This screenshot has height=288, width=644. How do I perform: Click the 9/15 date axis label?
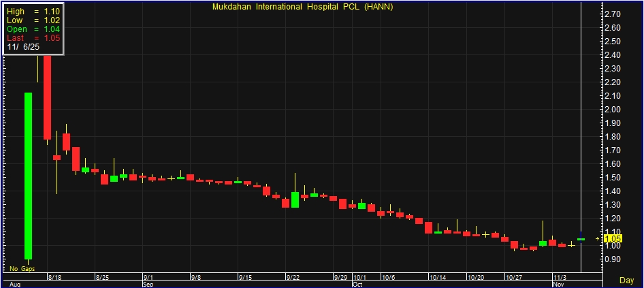coord(245,278)
